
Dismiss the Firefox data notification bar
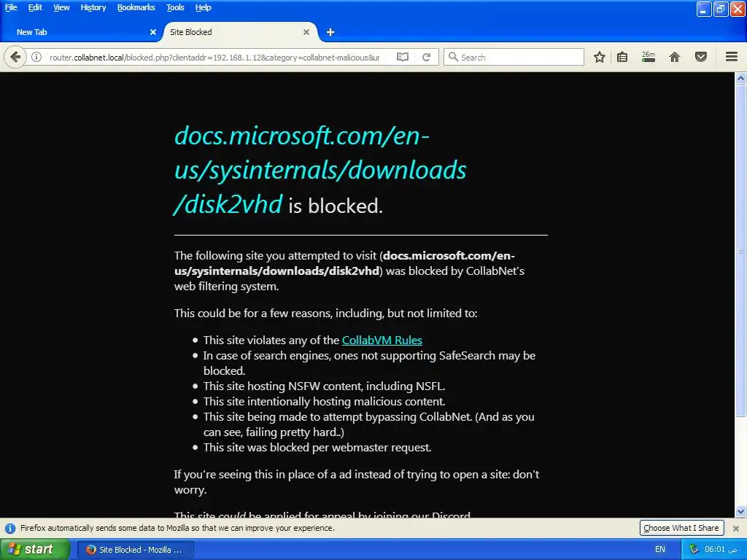[736, 528]
